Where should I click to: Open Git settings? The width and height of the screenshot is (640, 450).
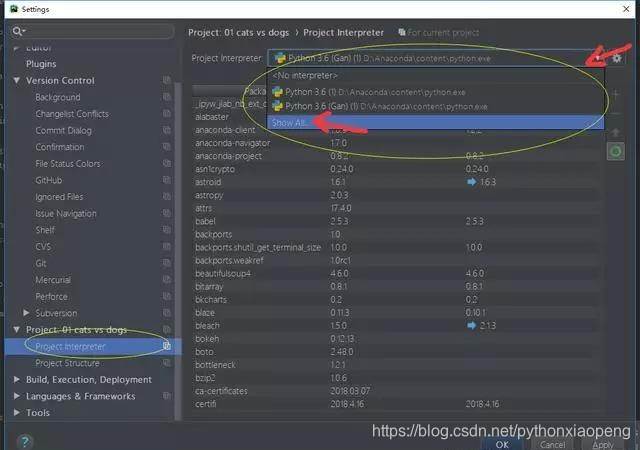pos(41,263)
